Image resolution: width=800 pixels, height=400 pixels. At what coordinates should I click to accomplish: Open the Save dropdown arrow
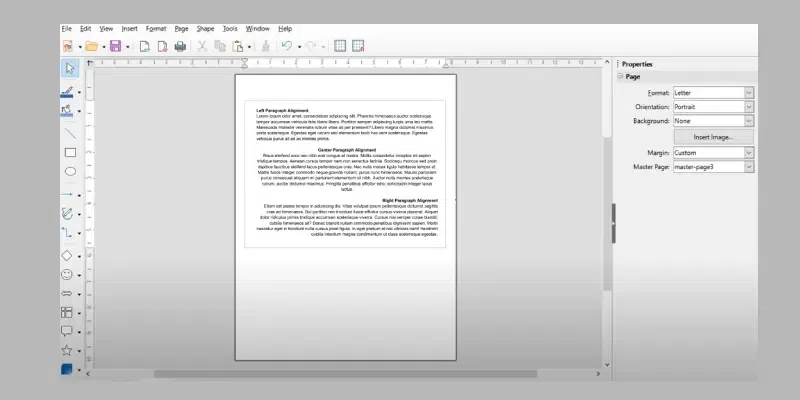tap(128, 47)
